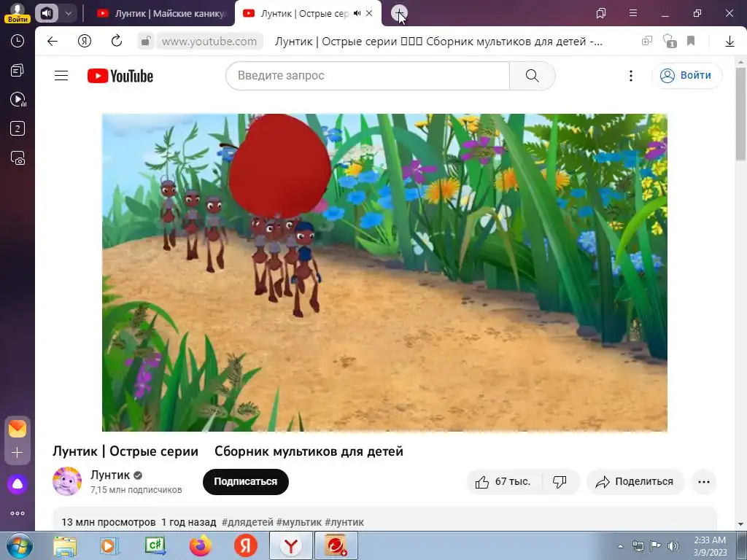747x560 pixels.
Task: Open the collections icon in left sidebar
Action: click(18, 71)
